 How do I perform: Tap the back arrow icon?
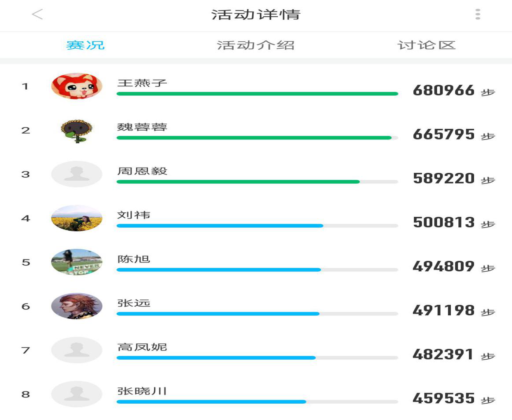(37, 15)
